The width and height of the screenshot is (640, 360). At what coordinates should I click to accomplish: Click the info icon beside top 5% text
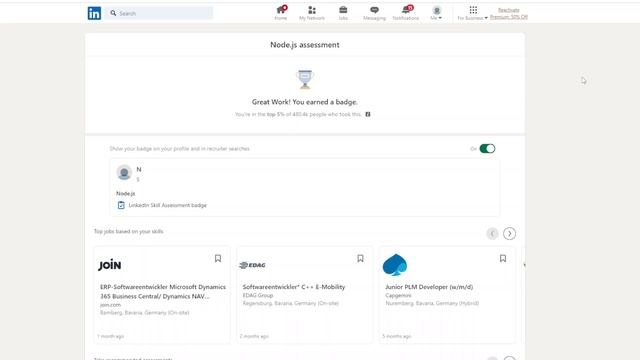tap(368, 114)
